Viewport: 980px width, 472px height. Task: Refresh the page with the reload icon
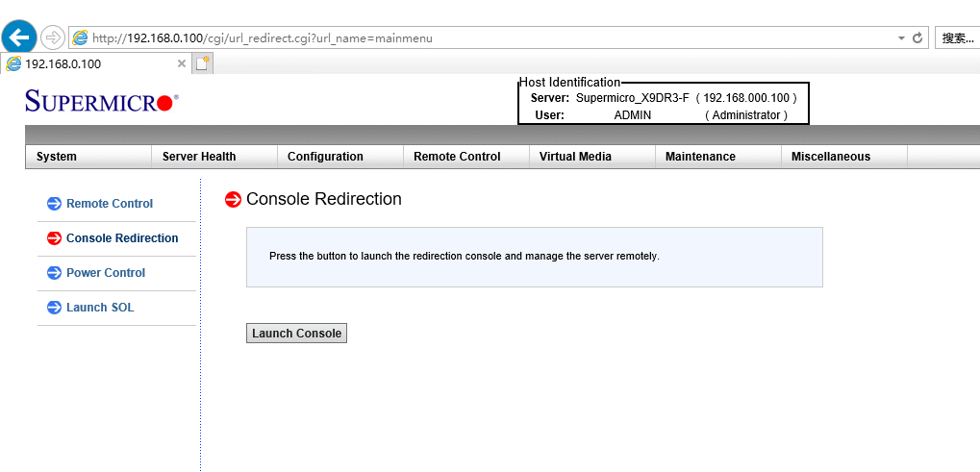917,38
